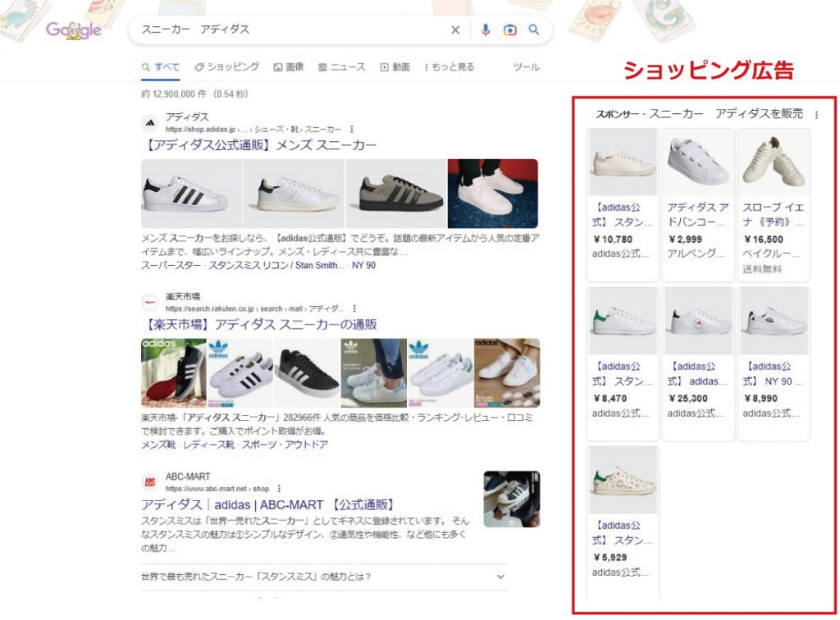
Task: Follow the スーパースター sitelink
Action: click(x=171, y=266)
